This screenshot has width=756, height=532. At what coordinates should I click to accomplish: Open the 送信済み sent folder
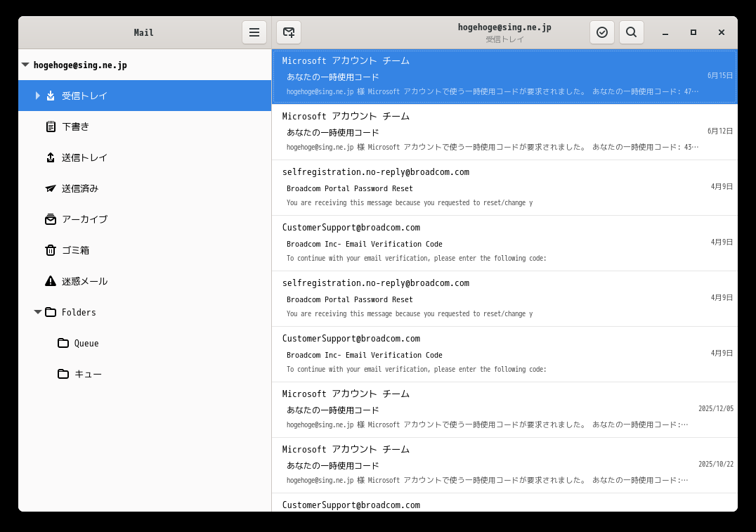tap(145, 188)
